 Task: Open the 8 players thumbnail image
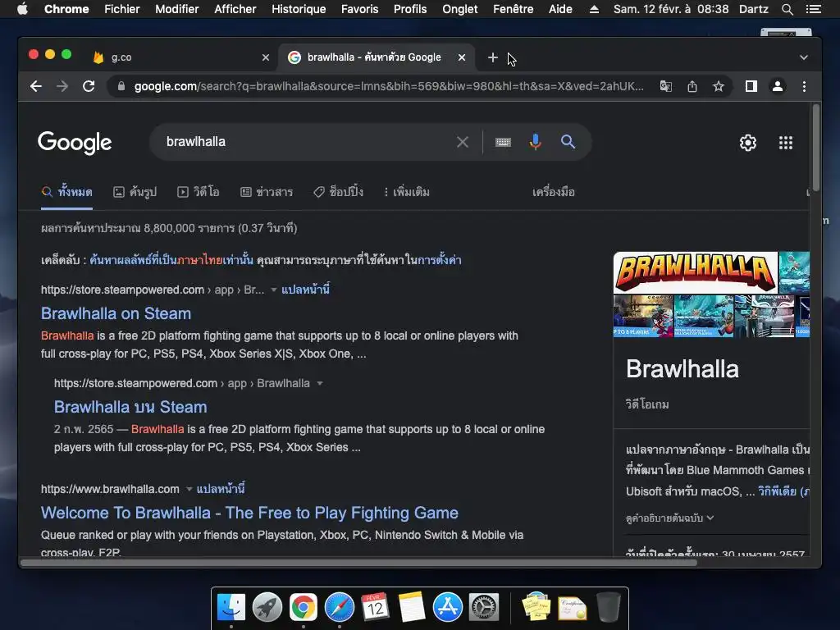643,316
